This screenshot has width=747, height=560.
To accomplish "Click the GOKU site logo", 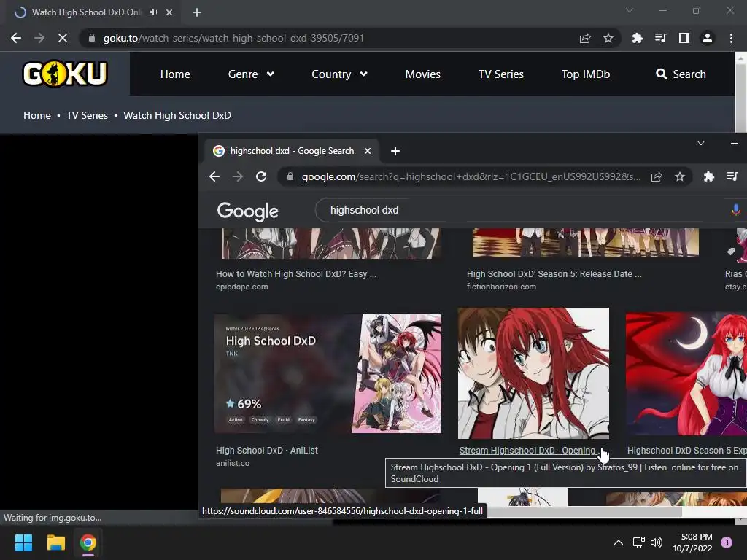I will coord(65,74).
